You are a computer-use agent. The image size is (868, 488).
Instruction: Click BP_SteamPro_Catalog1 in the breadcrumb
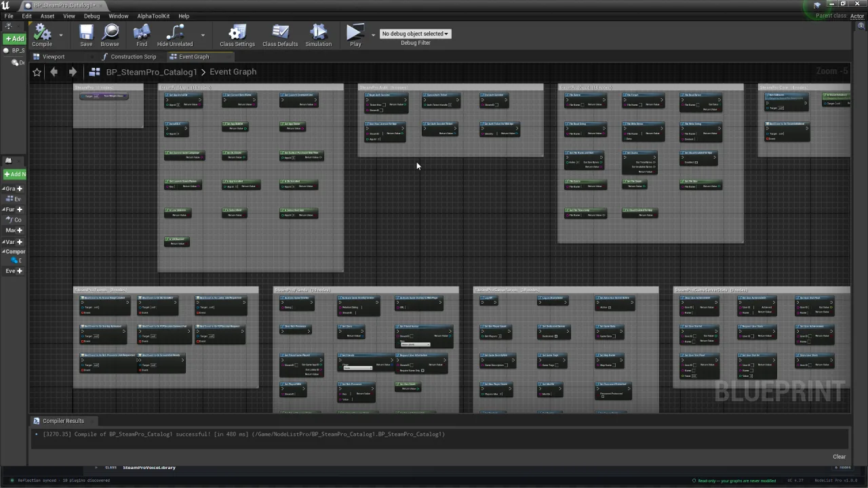151,72
